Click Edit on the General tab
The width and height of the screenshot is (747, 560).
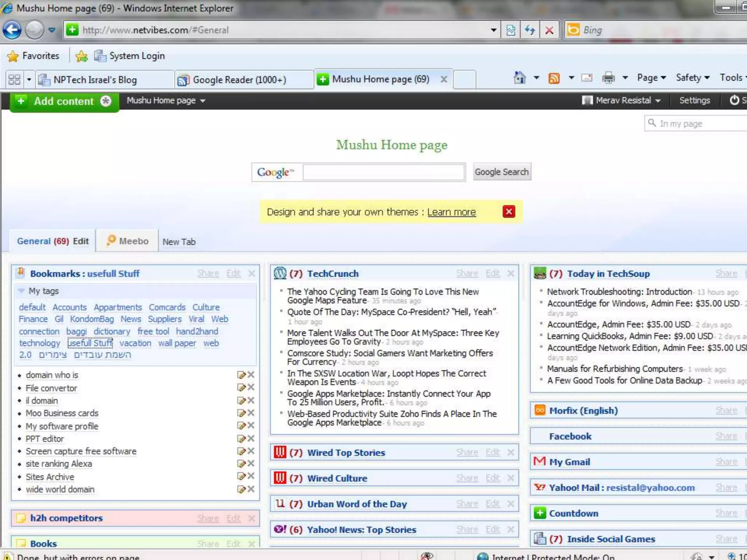coord(81,241)
